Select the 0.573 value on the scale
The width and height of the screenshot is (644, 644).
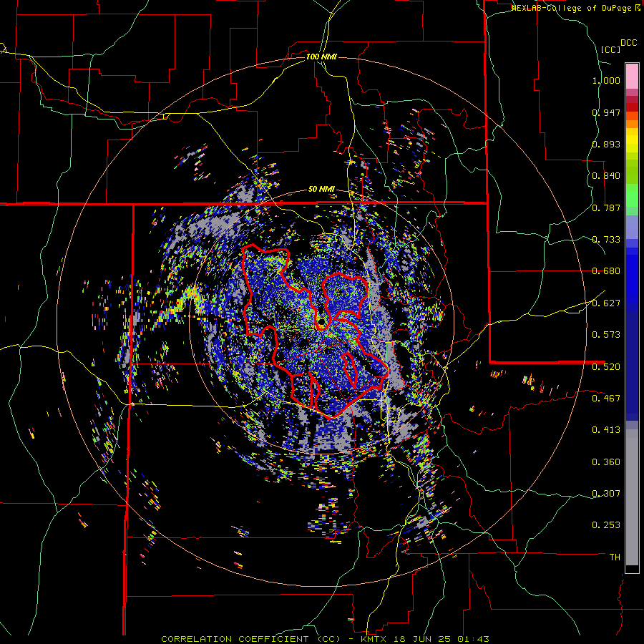tap(606, 335)
